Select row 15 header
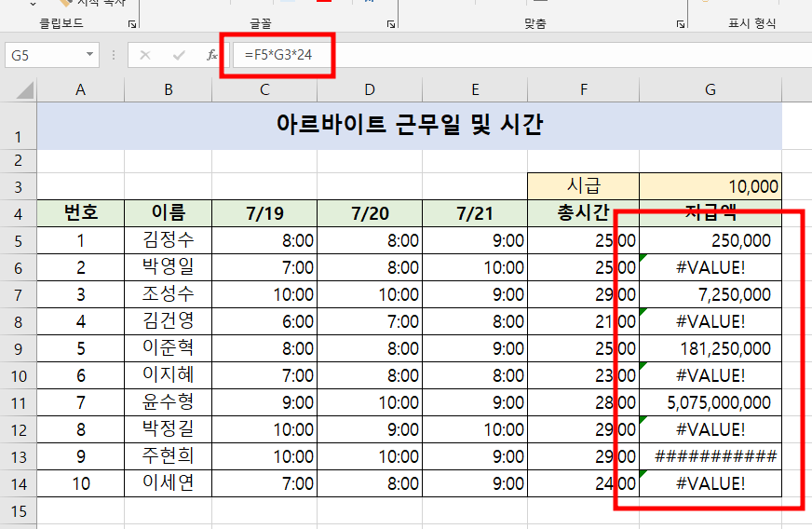Image resolution: width=812 pixels, height=529 pixels. 18,511
